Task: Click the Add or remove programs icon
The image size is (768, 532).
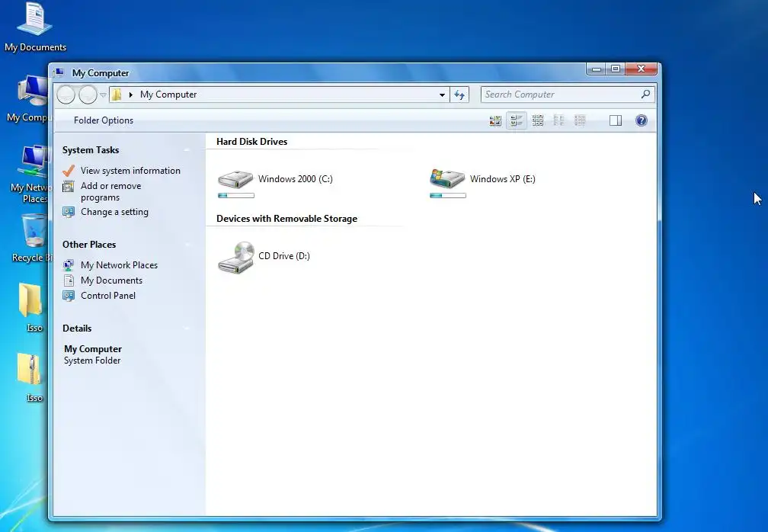Action: (x=69, y=186)
